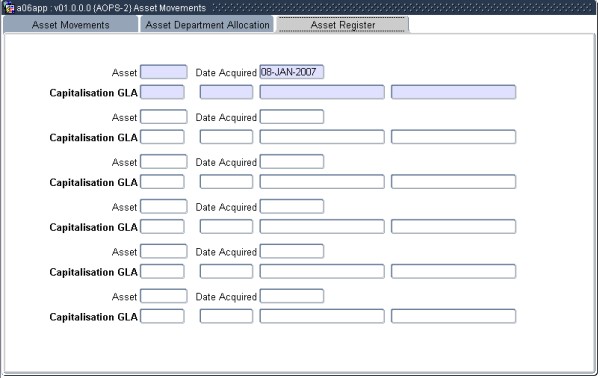
Task: Click first Capitalisation GLA box in sixth record
Action: tap(162, 316)
